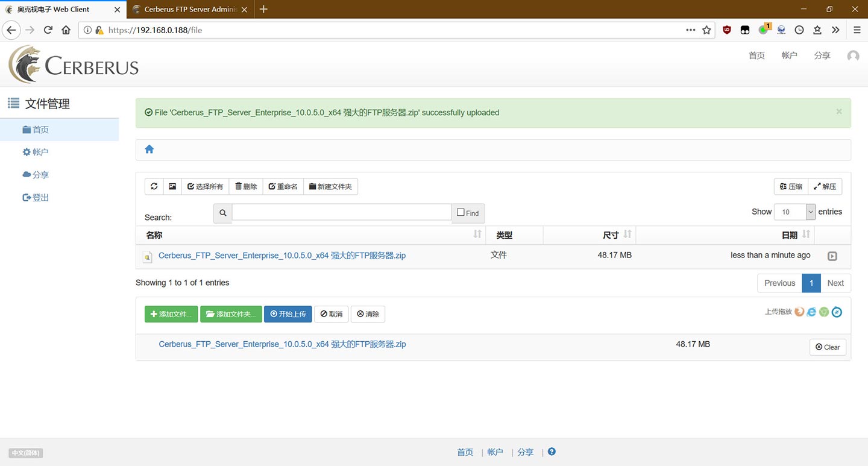Click the refresh file list icon button

tap(154, 186)
